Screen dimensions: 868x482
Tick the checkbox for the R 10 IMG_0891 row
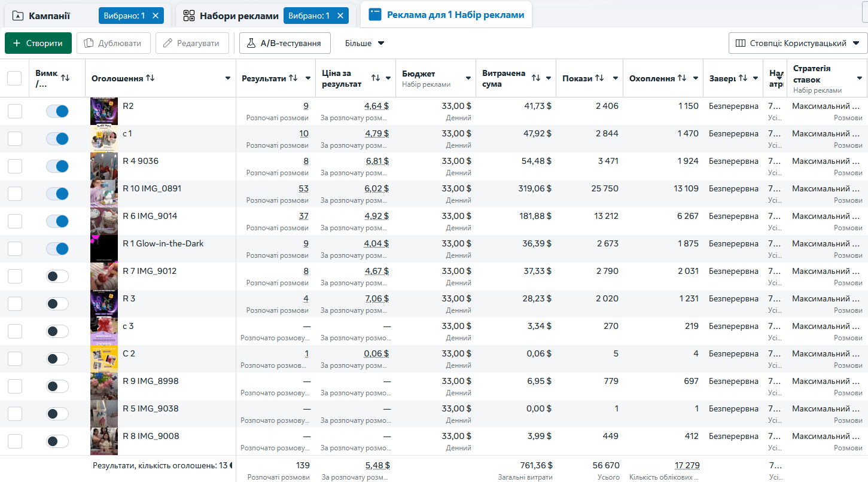pyautogui.click(x=14, y=194)
